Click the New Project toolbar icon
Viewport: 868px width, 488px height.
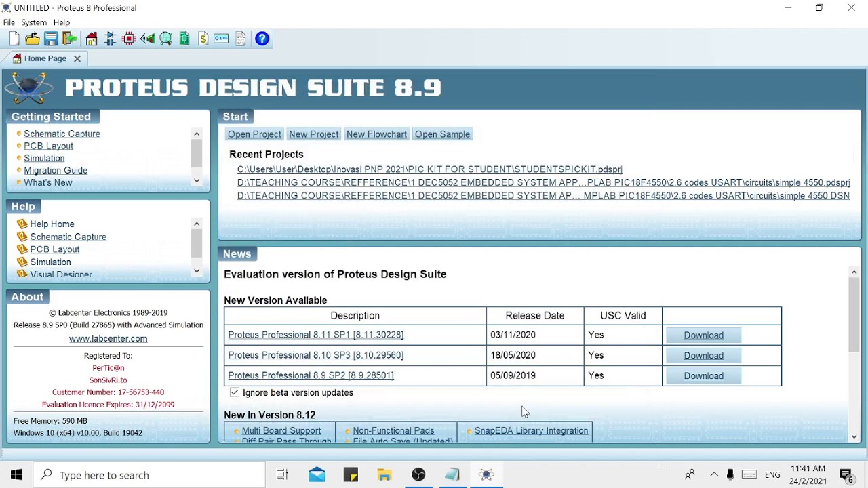14,39
